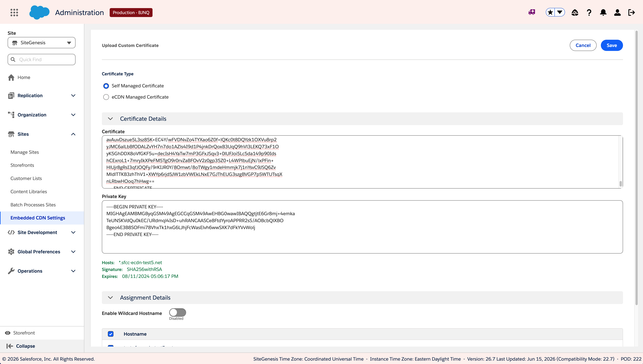643x364 pixels.
Task: Open help via question mark icon
Action: (589, 12)
